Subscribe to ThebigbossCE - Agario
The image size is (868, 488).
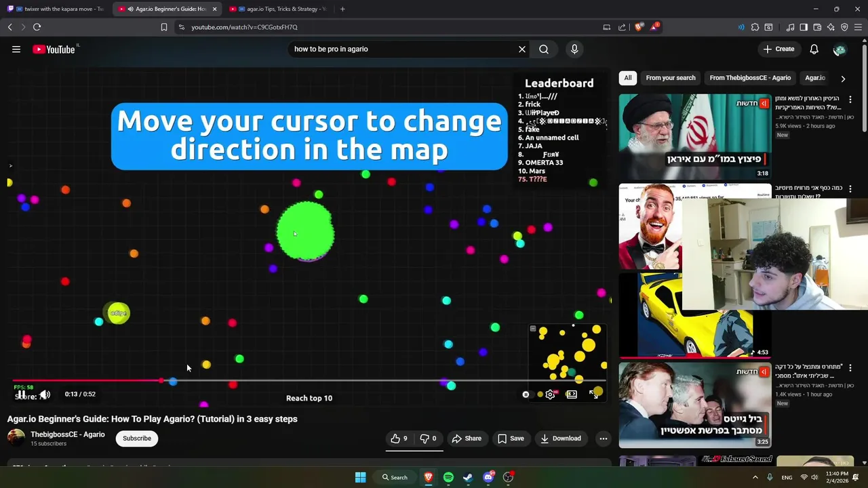[x=137, y=439]
